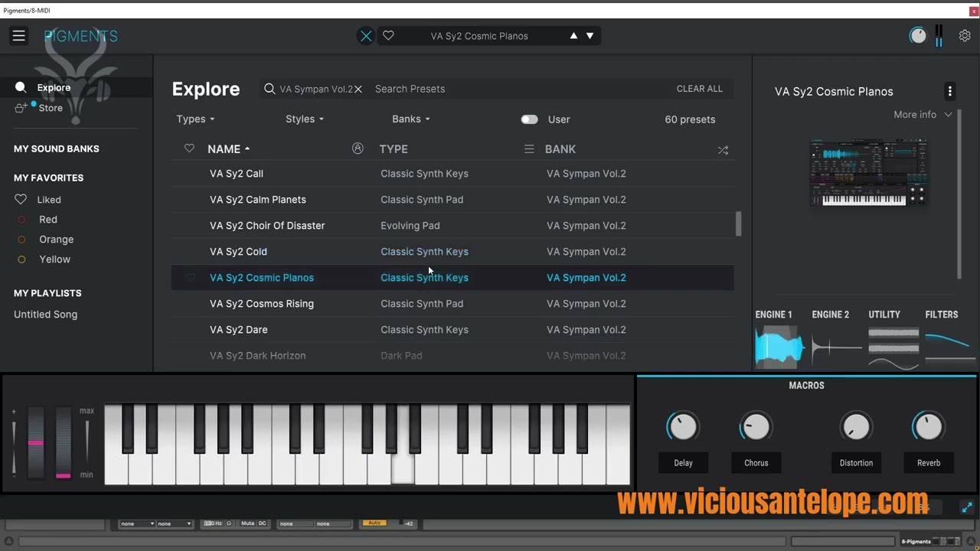The height and width of the screenshot is (551, 980).
Task: Click the Store bag icon
Action: [x=22, y=108]
